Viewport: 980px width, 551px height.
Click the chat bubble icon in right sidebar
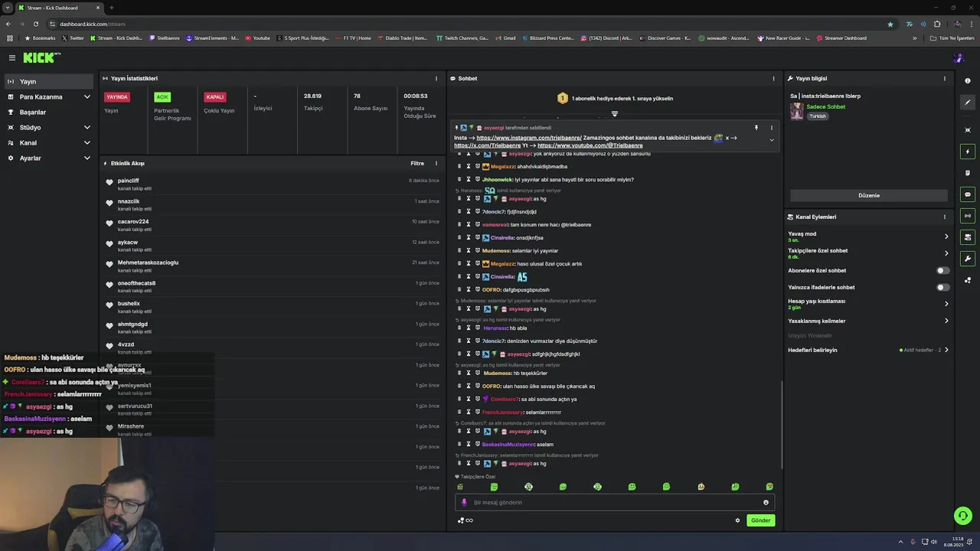(968, 194)
